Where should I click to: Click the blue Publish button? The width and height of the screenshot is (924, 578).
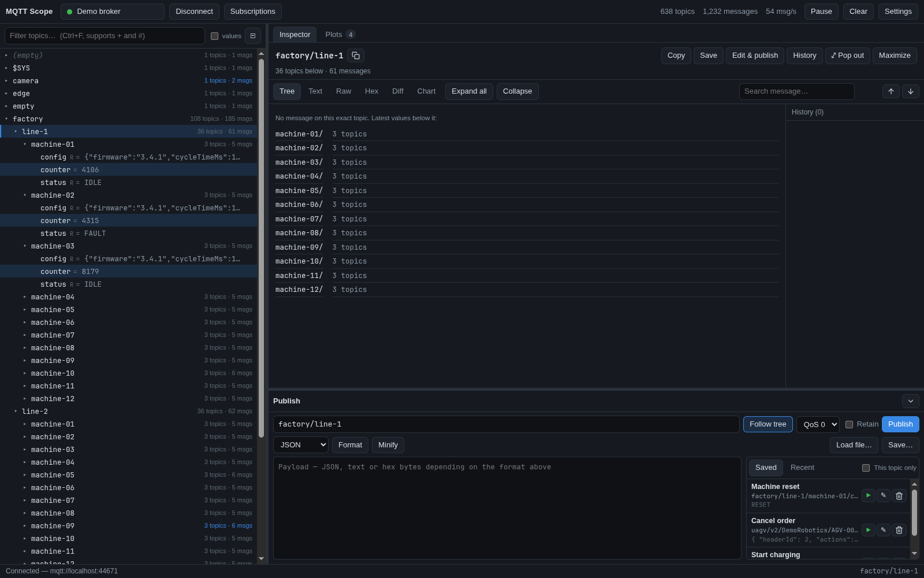[x=900, y=424]
